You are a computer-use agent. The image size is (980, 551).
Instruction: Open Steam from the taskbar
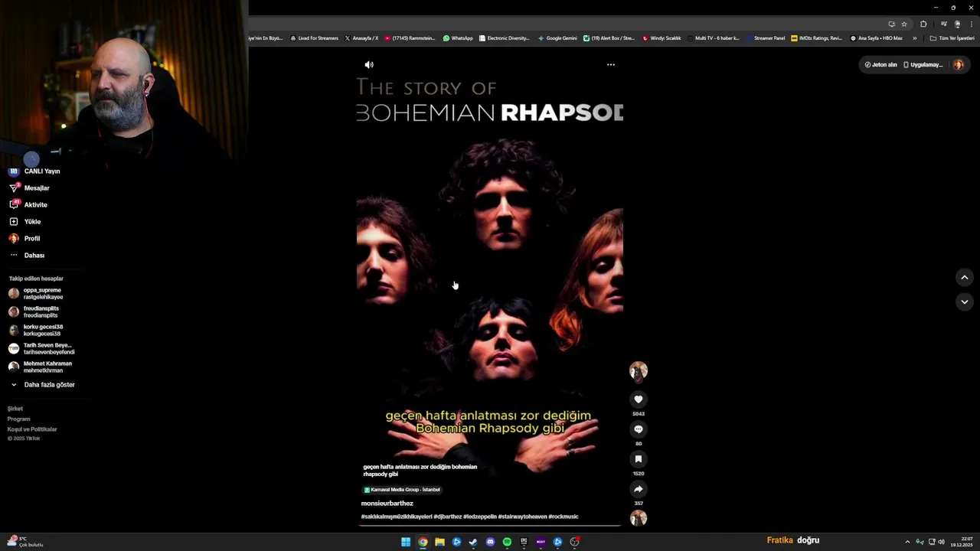[x=473, y=542]
